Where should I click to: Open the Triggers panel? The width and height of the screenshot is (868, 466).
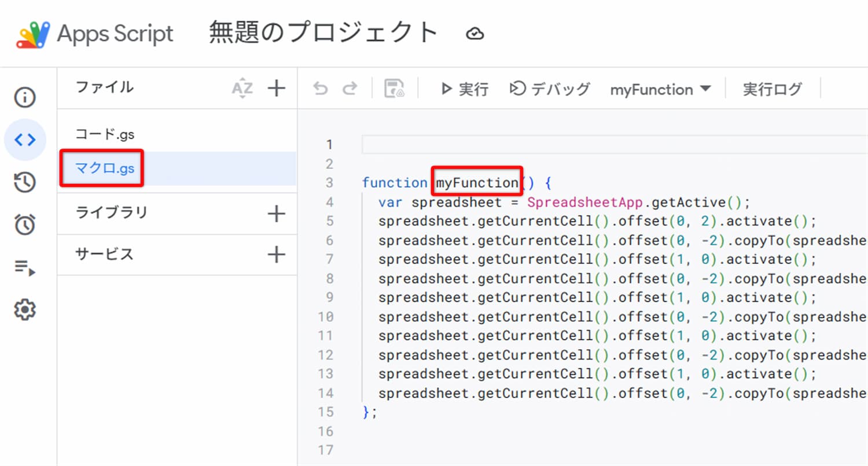[x=24, y=224]
